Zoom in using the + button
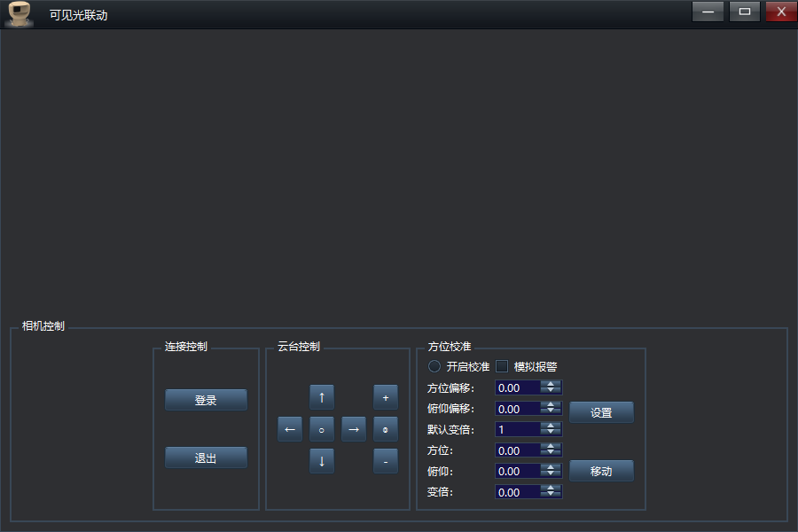 coord(385,397)
